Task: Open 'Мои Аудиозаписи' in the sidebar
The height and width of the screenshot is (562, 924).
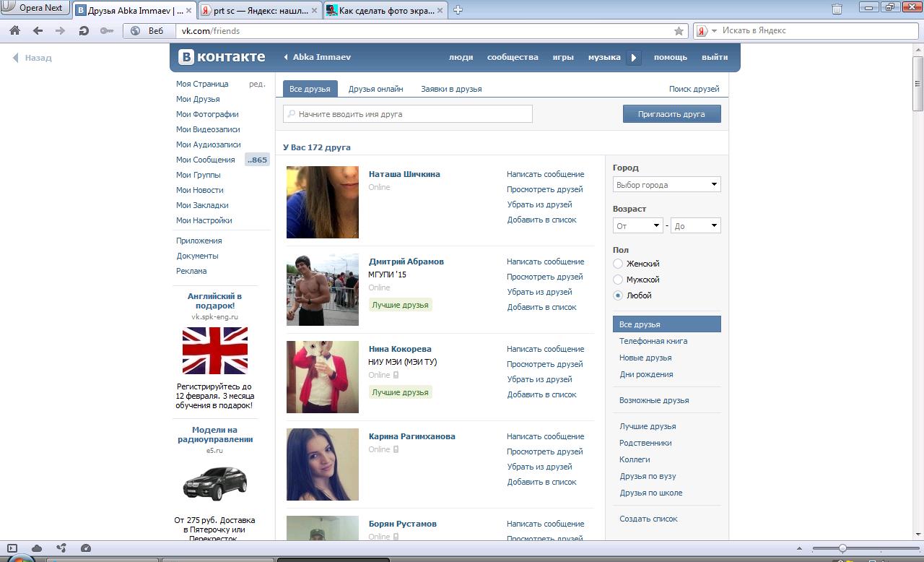Action: [209, 144]
